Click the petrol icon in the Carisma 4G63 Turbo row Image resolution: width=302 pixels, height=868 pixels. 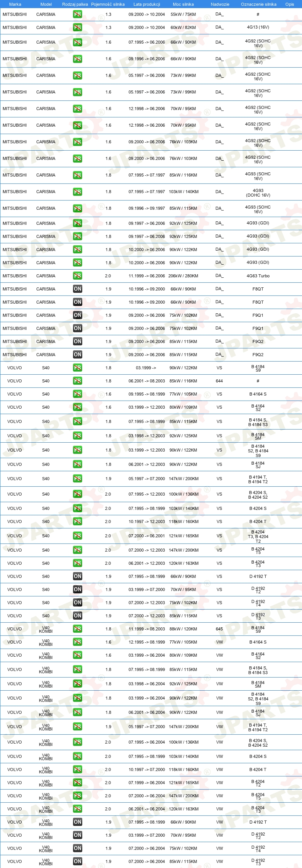click(x=77, y=276)
